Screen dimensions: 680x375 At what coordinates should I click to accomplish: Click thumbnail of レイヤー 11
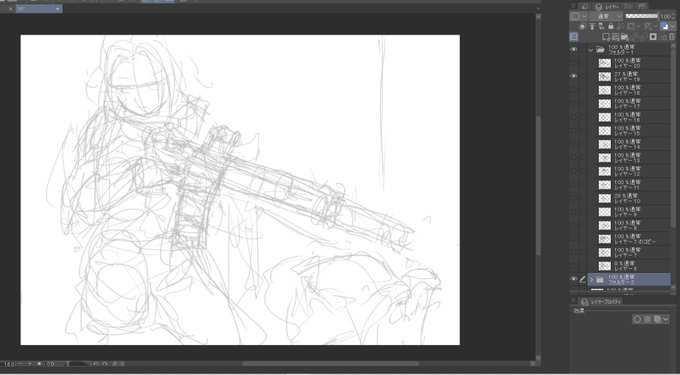pyautogui.click(x=605, y=185)
